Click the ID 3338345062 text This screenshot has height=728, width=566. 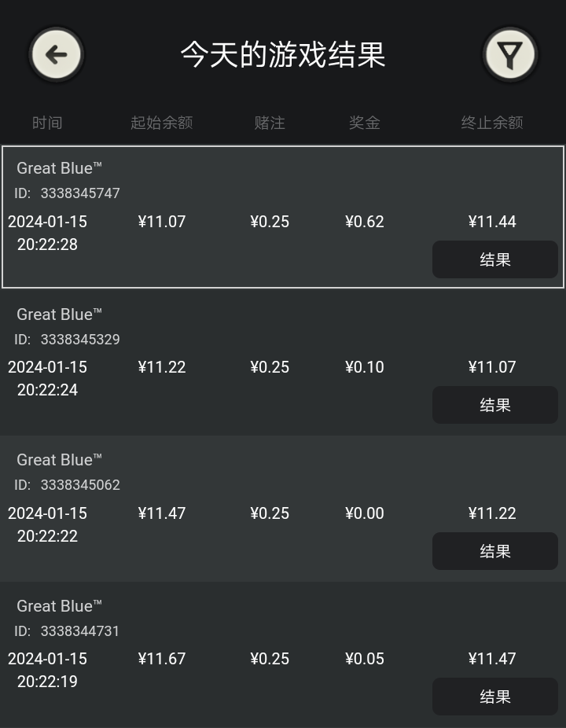(68, 485)
